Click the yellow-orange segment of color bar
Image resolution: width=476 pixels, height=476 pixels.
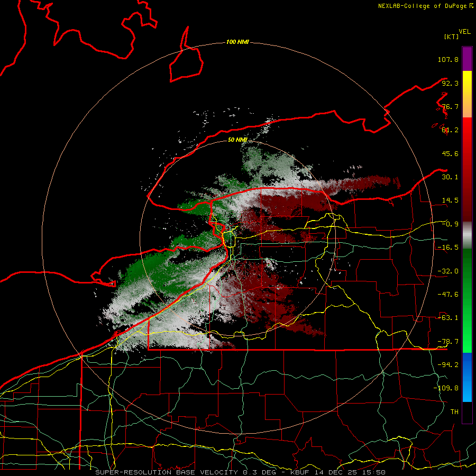[x=467, y=94]
